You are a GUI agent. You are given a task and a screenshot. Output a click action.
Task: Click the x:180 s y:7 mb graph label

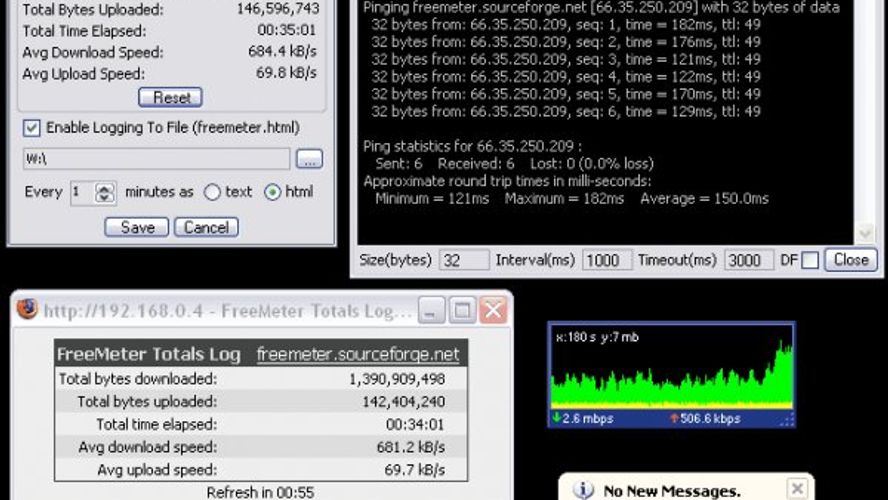[x=597, y=337]
